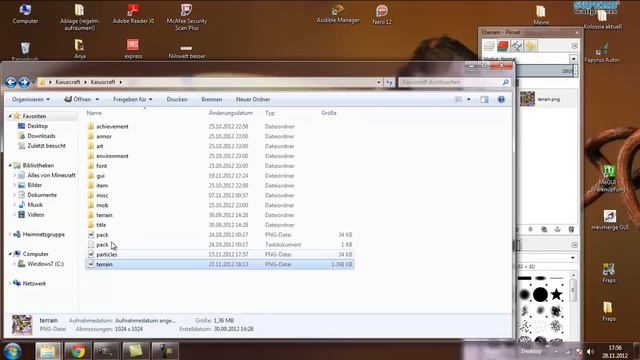Image resolution: width=640 pixels, height=360 pixels.
Task: Open the Freigeben für menu
Action: click(x=132, y=99)
